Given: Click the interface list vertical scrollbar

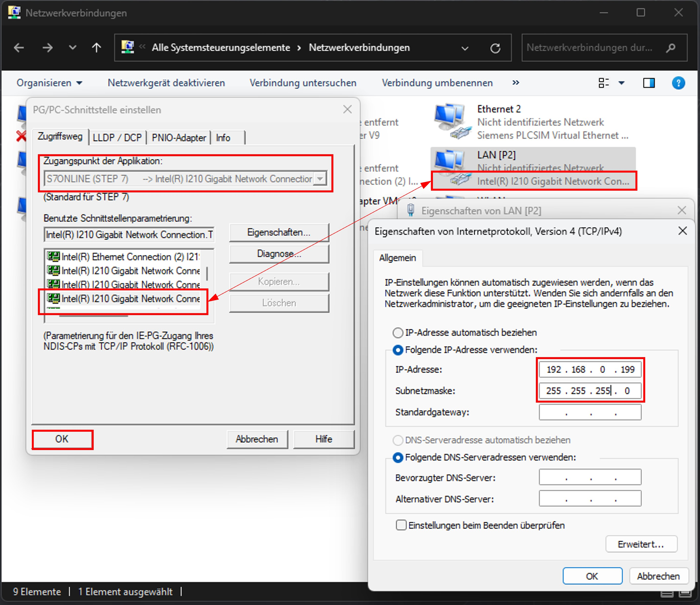Looking at the screenshot, I should pyautogui.click(x=207, y=274).
